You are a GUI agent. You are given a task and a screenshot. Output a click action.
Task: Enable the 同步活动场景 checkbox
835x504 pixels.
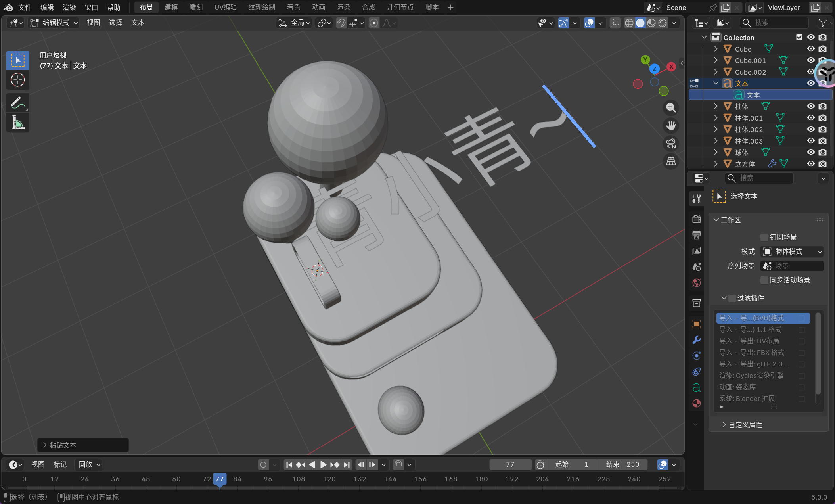pyautogui.click(x=764, y=280)
